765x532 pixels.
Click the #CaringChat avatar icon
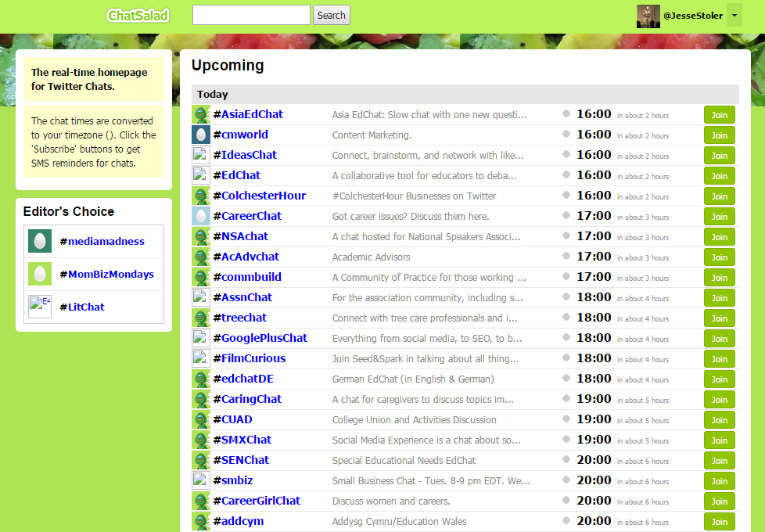click(x=201, y=399)
